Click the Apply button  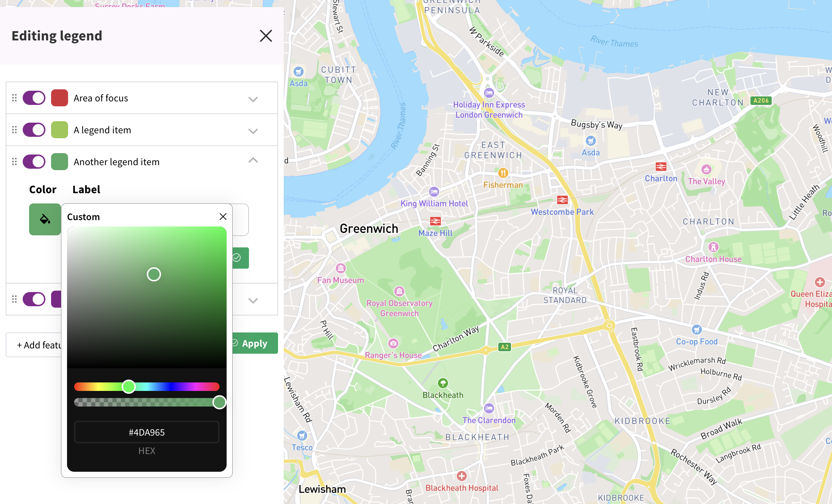(255, 343)
